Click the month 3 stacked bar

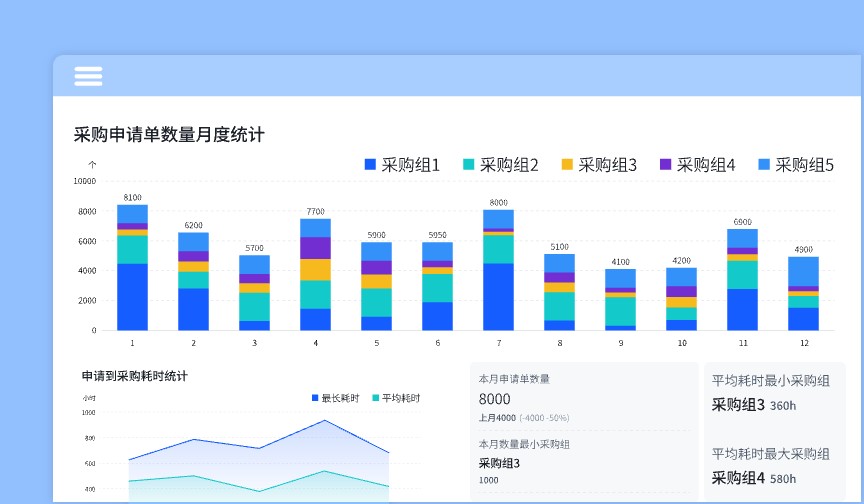click(255, 293)
